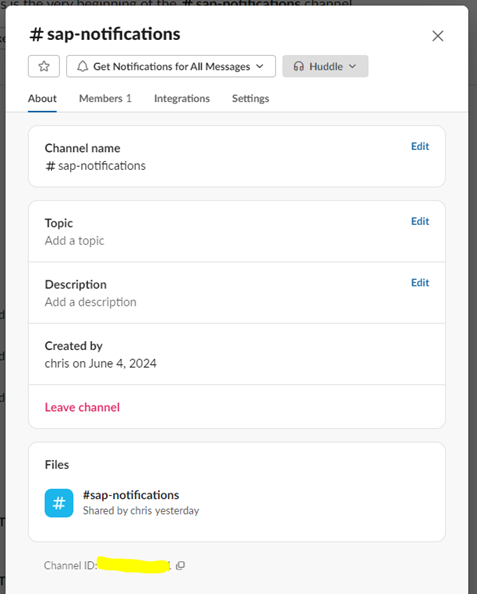Click the Add a topic placeholder
The image size is (477, 594).
[x=74, y=241]
